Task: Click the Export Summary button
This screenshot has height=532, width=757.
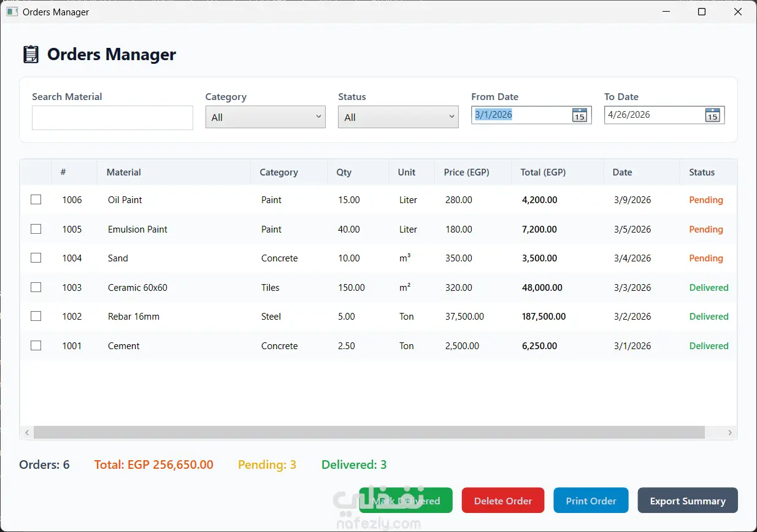Action: pos(688,501)
